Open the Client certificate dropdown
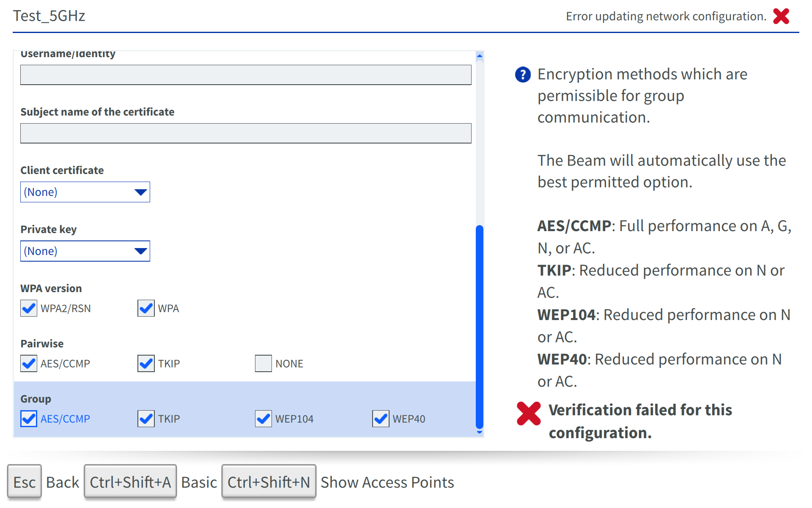This screenshot has height=508, width=812. (85, 192)
